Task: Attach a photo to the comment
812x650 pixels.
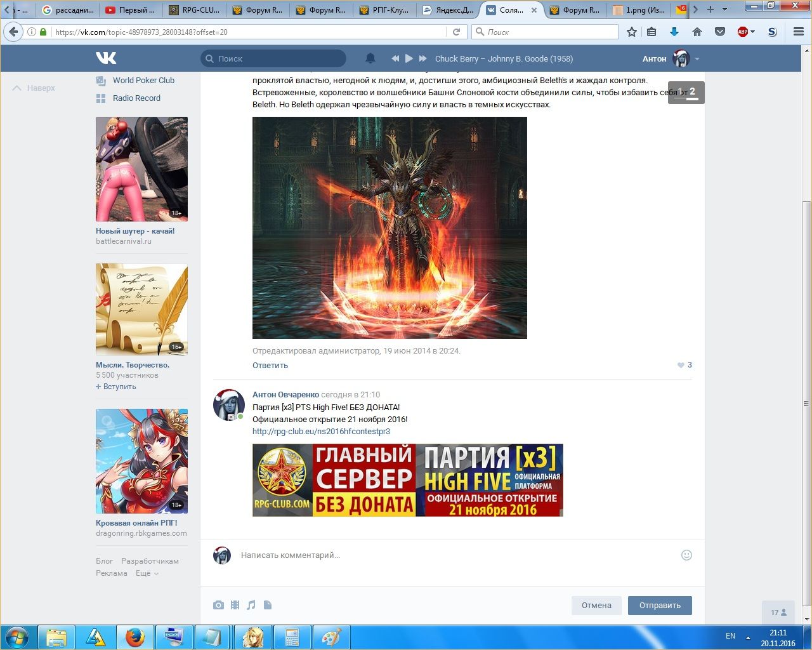Action: pos(219,605)
